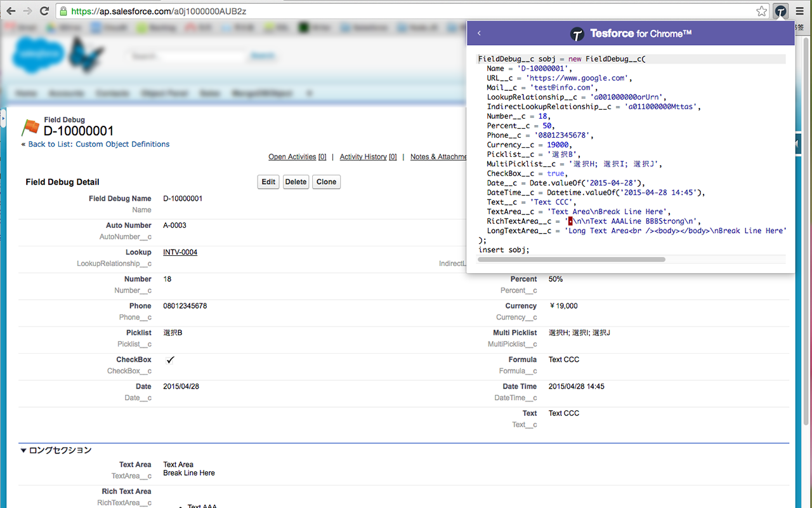
Task: Click the Clone button
Action: [327, 182]
